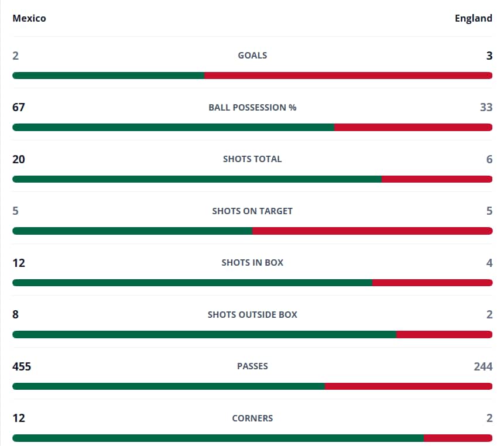Select the BALL POSSESSION % label
Viewport: 504px width, 446px height.
(252, 107)
